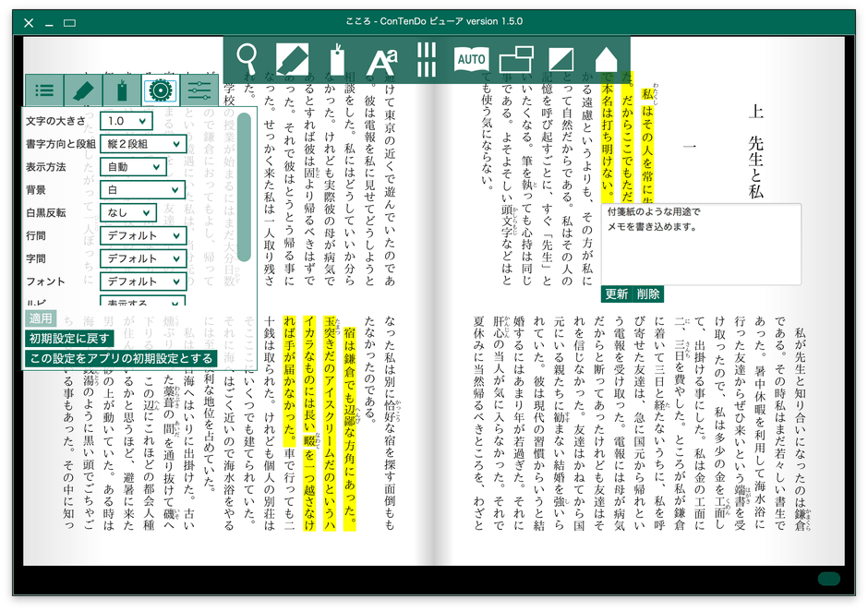
Task: Expand the 書字方向と段組 dropdown
Action: (142, 144)
